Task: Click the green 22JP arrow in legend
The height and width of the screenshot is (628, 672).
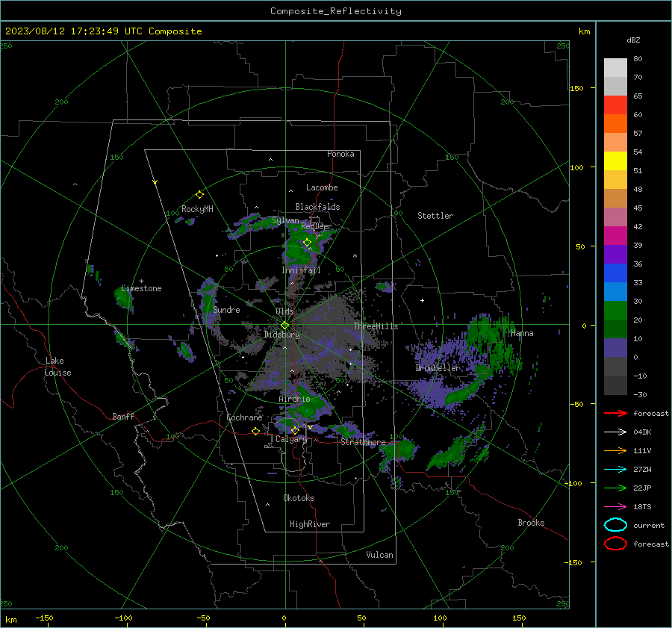Action: [615, 488]
